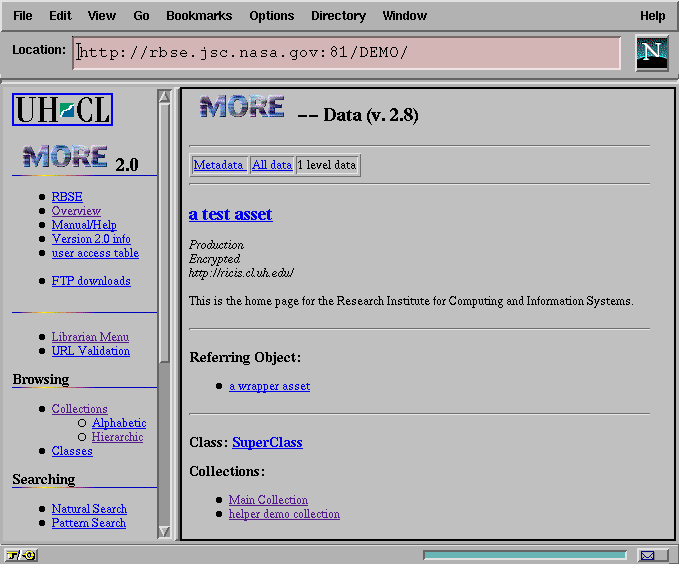
Task: Click the Netscape N logo icon
Action: 652,53
